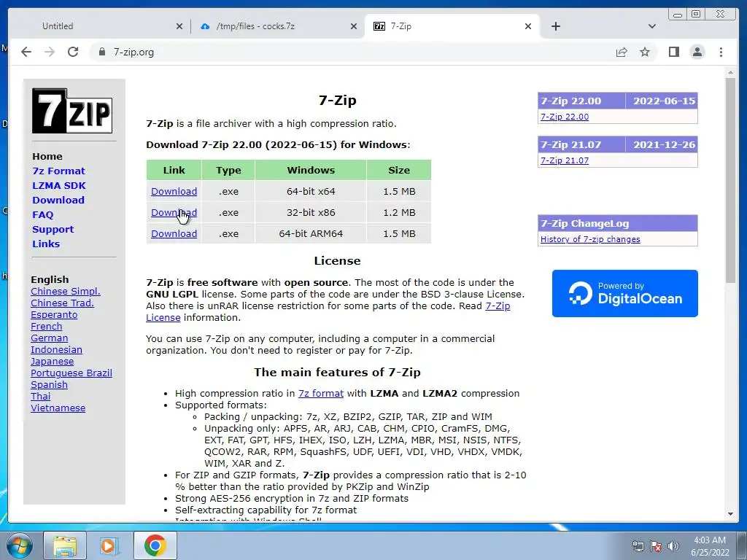Open the Links page
Viewport: 747px width, 560px height.
click(46, 244)
